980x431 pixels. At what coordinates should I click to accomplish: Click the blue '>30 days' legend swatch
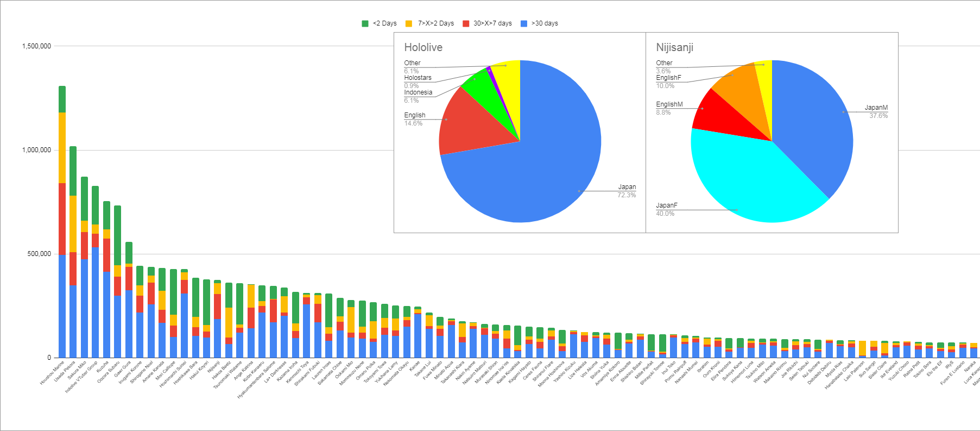tap(524, 23)
